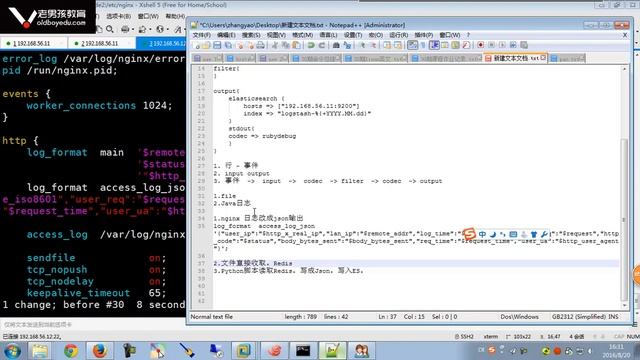Image resolution: width=640 pixels, height=360 pixels.
Task: Click the macro Playback icon
Action: tap(502, 45)
